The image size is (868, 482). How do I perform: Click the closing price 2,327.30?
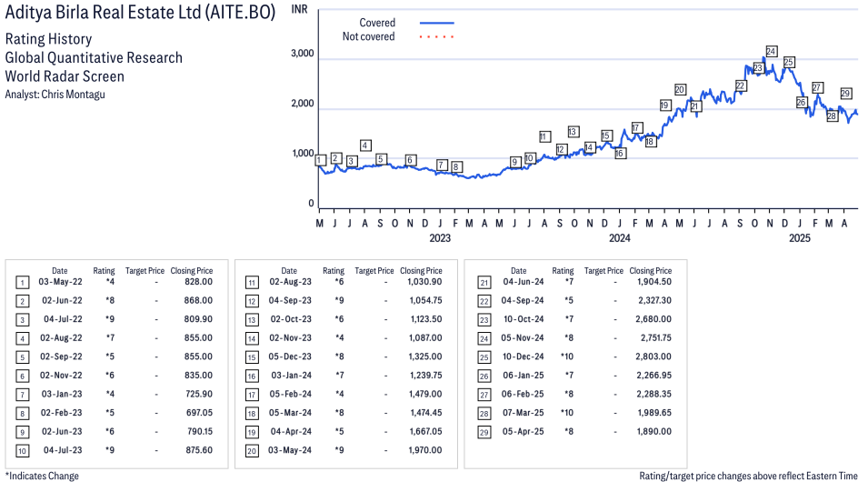655,301
